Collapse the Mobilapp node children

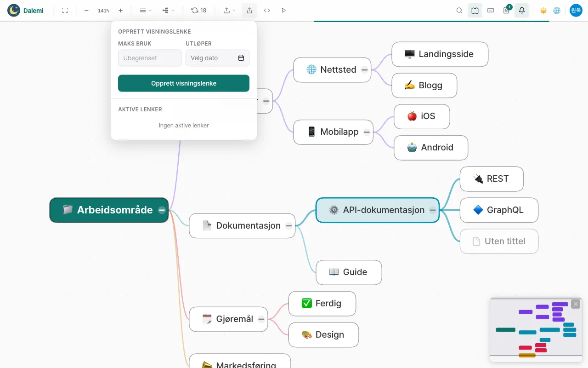point(367,132)
